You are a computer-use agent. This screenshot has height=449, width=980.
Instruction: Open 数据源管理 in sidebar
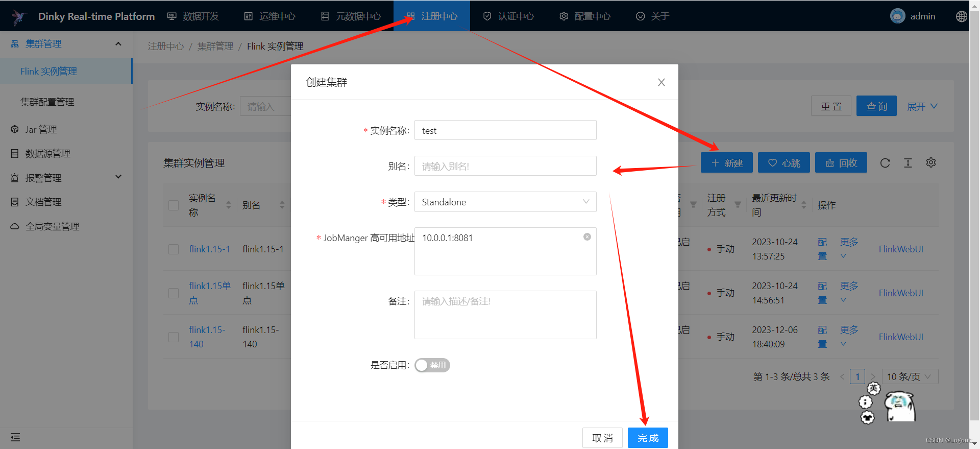tap(47, 154)
